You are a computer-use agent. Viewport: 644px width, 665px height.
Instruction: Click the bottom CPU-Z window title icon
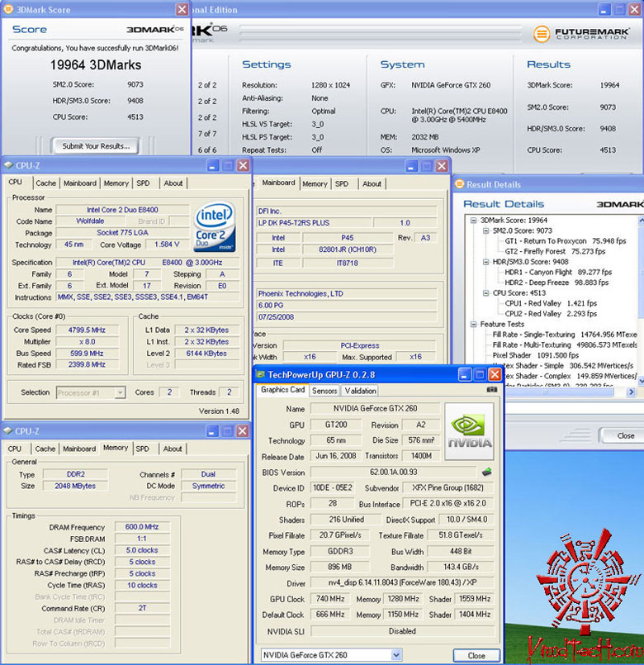coord(7,431)
